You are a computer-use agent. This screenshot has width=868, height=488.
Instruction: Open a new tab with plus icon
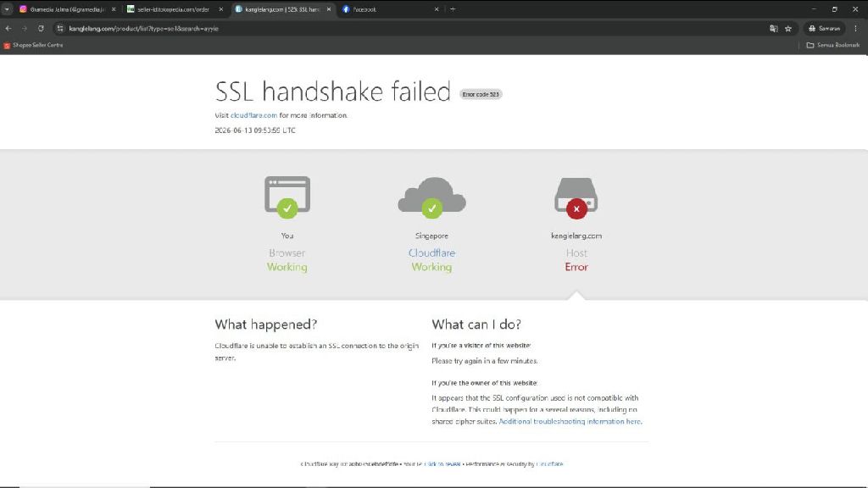(453, 9)
